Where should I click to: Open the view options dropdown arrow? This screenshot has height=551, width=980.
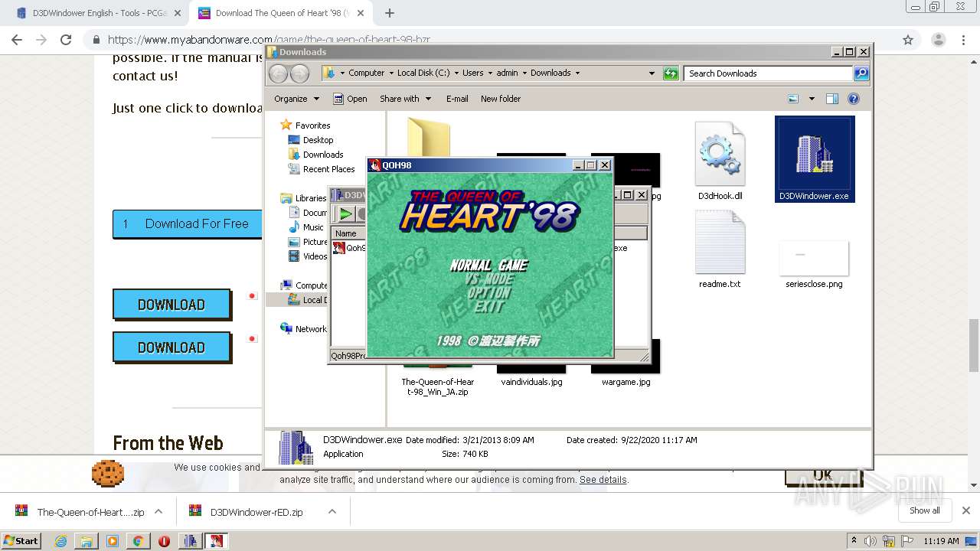click(x=810, y=99)
